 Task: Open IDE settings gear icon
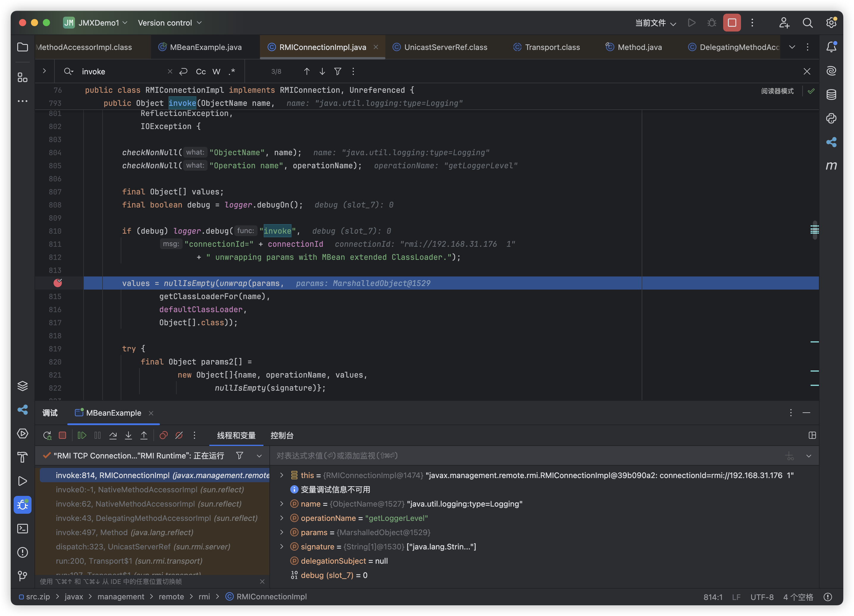(x=831, y=23)
